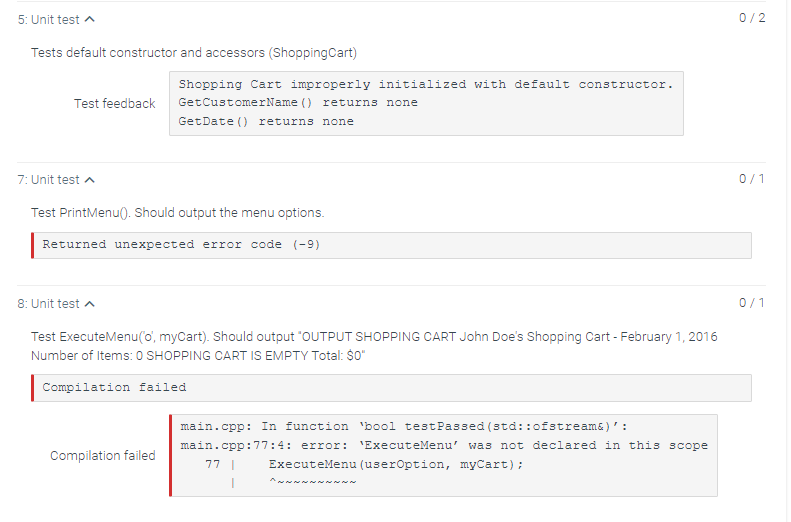Click 'Shopping Cart improperly initialized' feedback line
This screenshot has height=522, width=791.
(x=425, y=84)
